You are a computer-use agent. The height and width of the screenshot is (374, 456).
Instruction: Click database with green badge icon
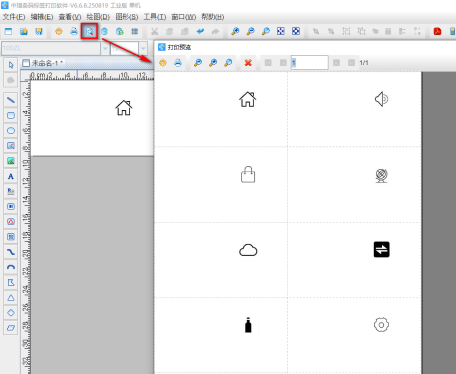coord(120,31)
